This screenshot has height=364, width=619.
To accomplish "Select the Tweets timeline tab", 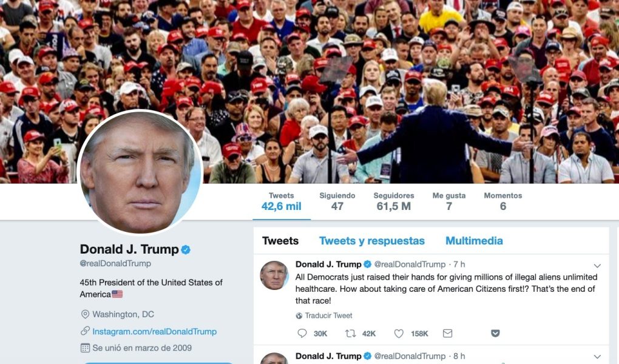I will (x=280, y=241).
